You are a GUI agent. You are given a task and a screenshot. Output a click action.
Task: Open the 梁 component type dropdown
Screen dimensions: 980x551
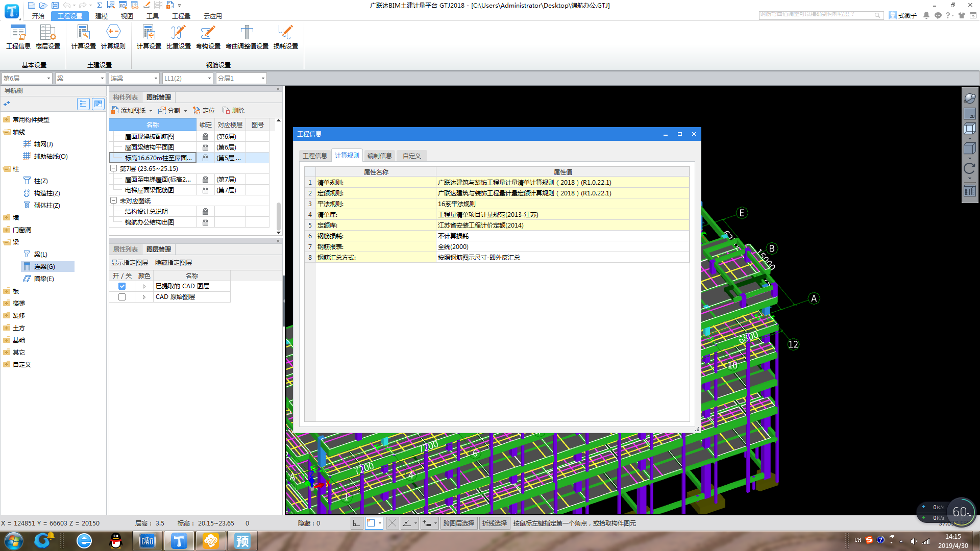(x=81, y=78)
